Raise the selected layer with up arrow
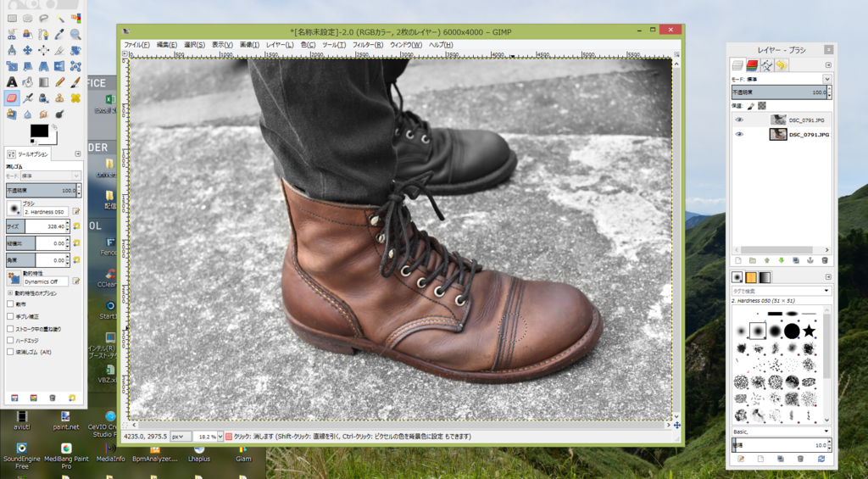This screenshot has width=868, height=479. click(766, 260)
